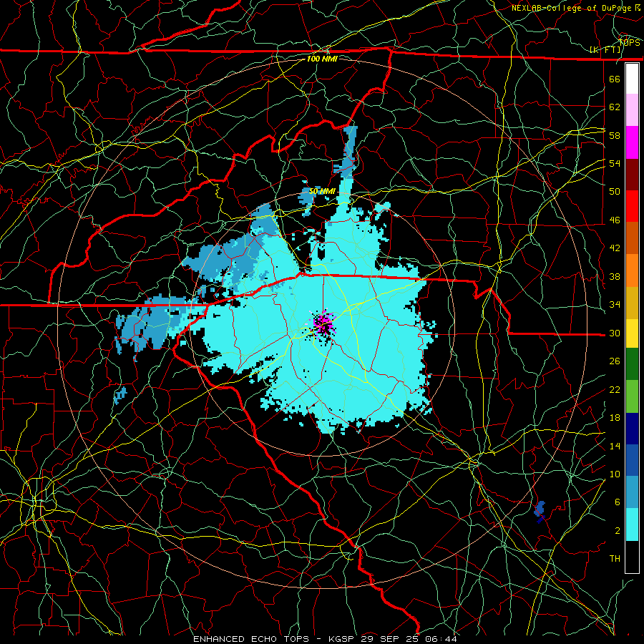The image size is (644, 644).
Task: Click the '30' legend value
Action: [615, 333]
